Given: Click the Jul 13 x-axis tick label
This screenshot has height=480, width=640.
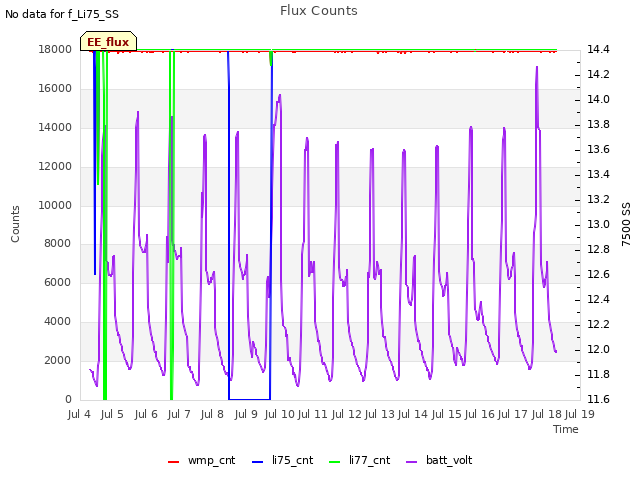Looking at the screenshot, I should tap(379, 414).
